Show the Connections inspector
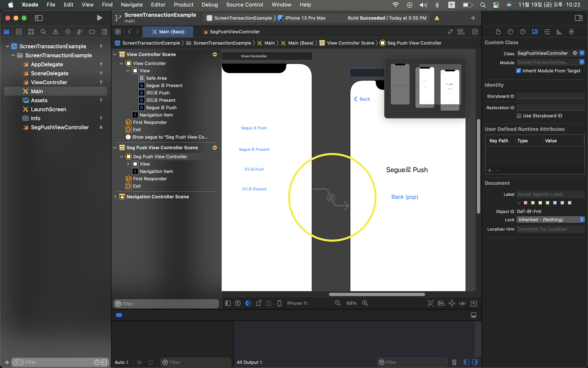 click(x=571, y=32)
